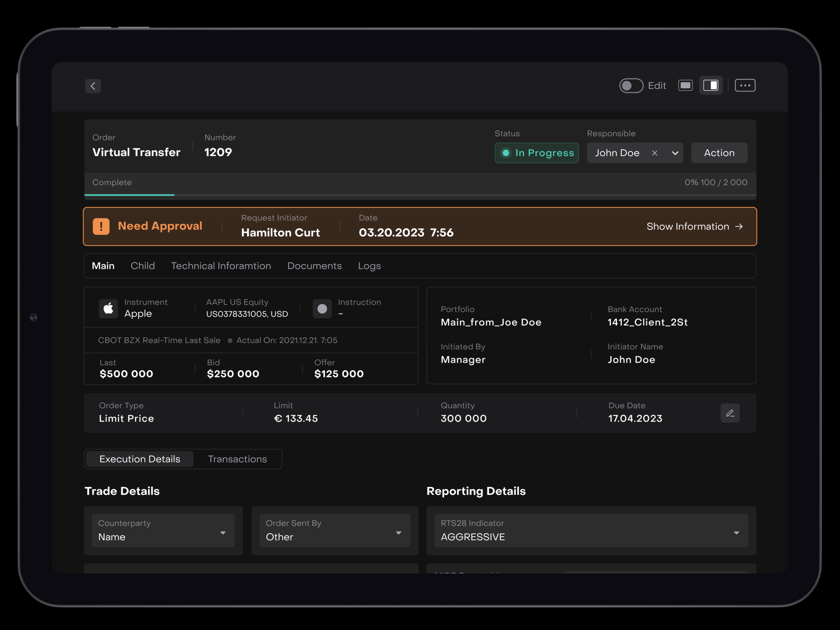
Task: Click the pencil edit icon beside Due Date
Action: tap(730, 413)
